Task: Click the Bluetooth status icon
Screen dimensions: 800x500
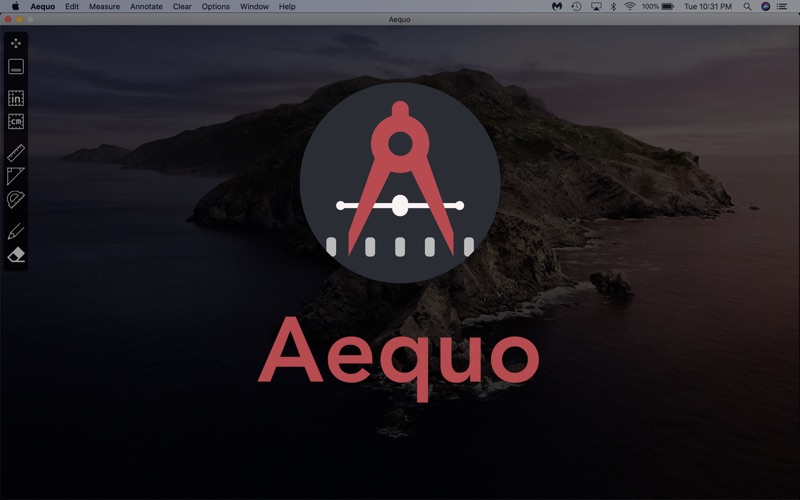Action: click(x=614, y=7)
